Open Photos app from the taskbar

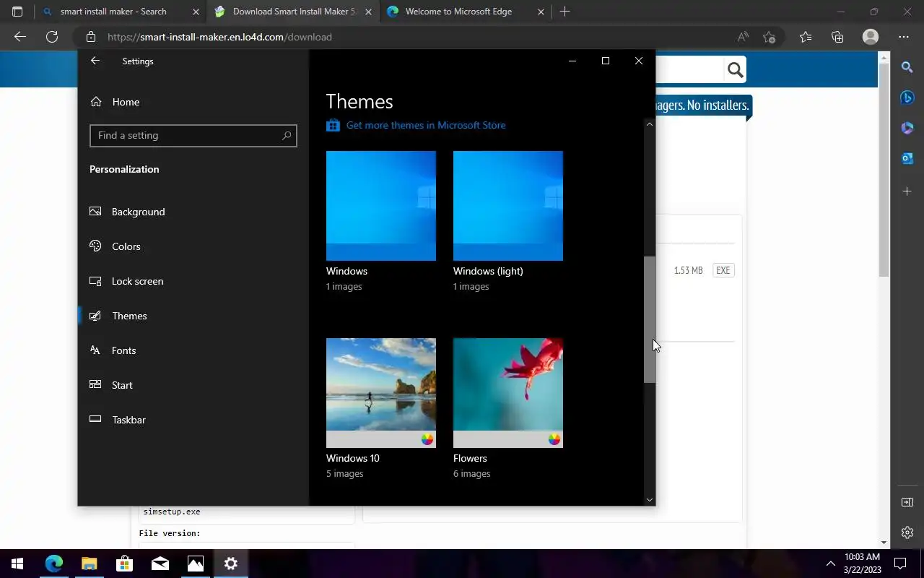tap(195, 564)
